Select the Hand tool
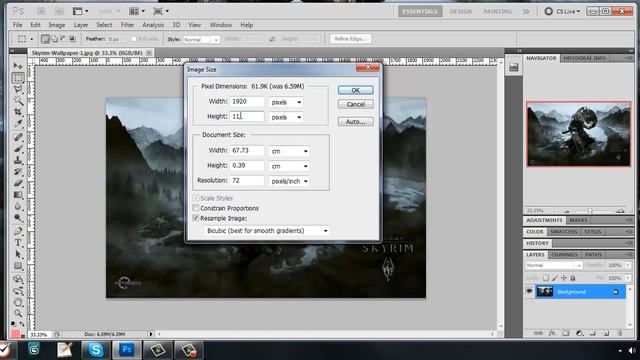Viewport: 640px width, 360px height. pos(18,302)
